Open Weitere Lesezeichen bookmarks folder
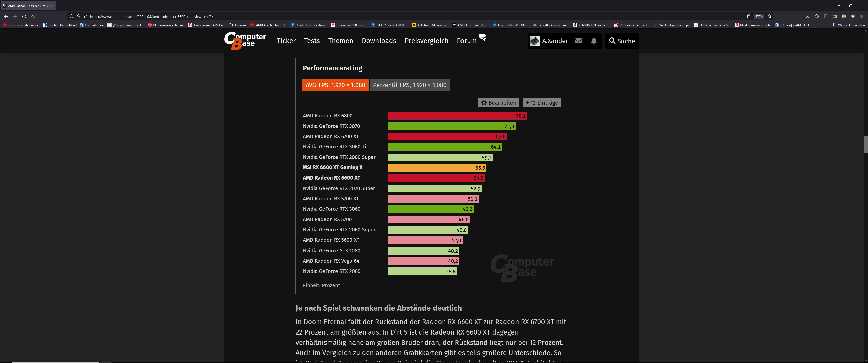 (849, 25)
